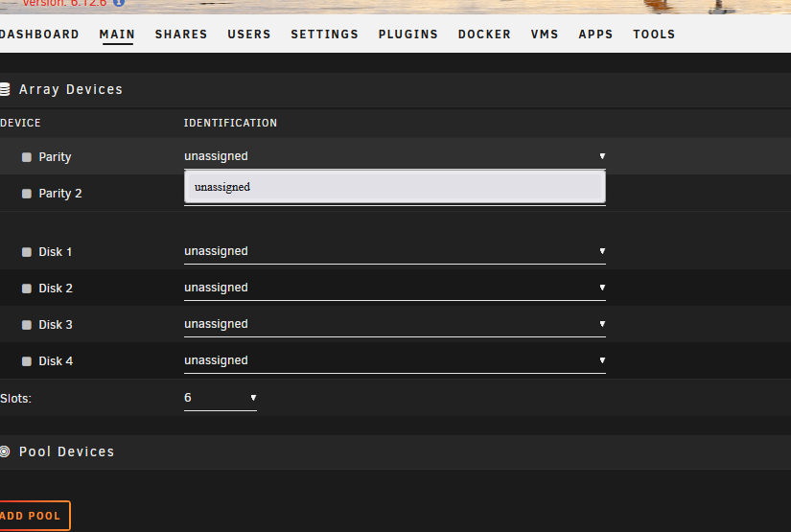Viewport: 791px width, 532px height.
Task: Click the Pool Devices section icon
Action: 5,451
